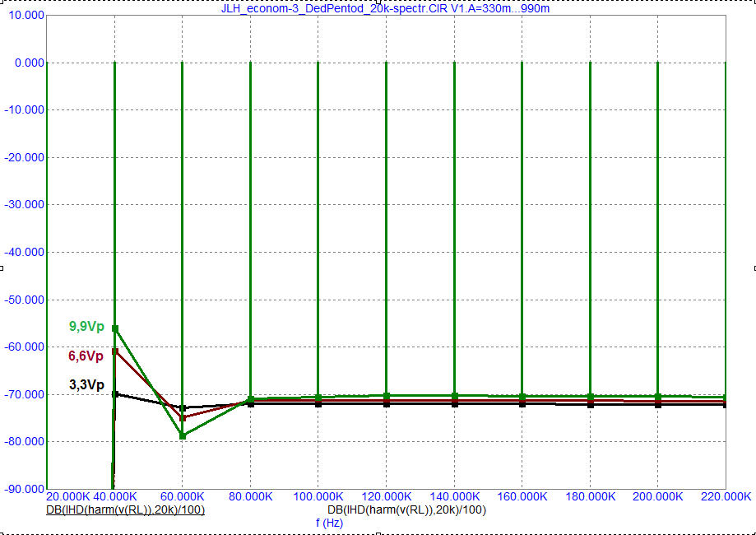This screenshot has height=535, width=756.
Task: Click the -80.000 y-axis value
Action: (x=25, y=441)
